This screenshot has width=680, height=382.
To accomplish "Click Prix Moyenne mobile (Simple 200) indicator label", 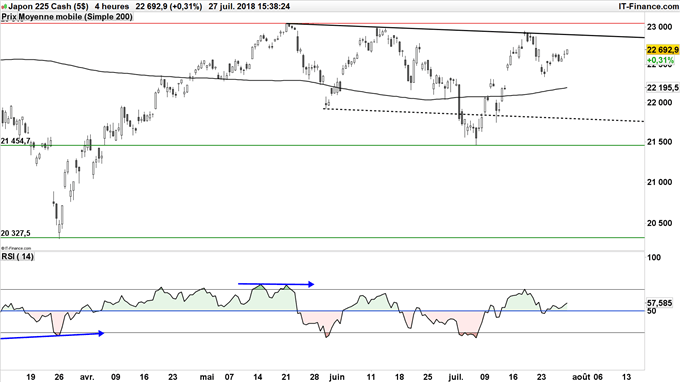I will click(67, 17).
